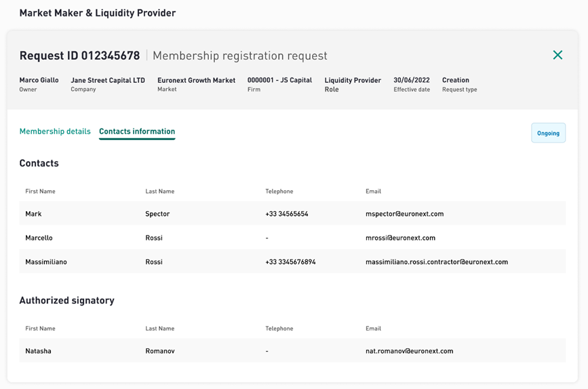Select the Contacts information tab

click(x=137, y=132)
